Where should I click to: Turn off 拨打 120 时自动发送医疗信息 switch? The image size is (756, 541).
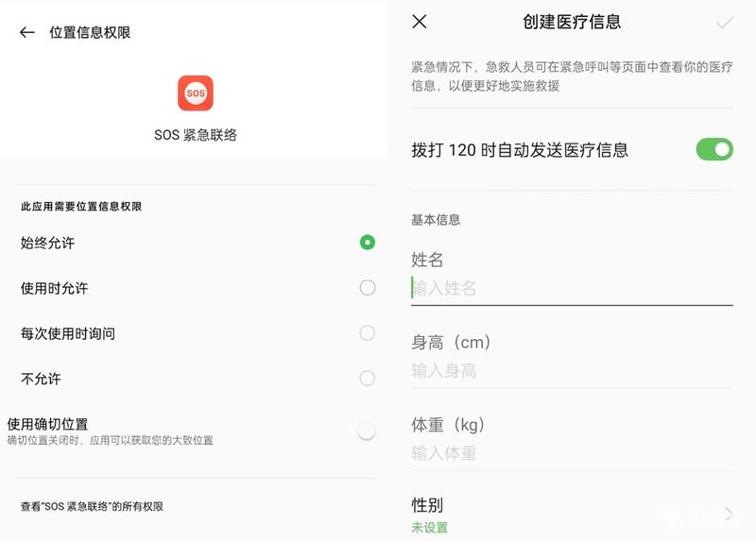click(714, 149)
